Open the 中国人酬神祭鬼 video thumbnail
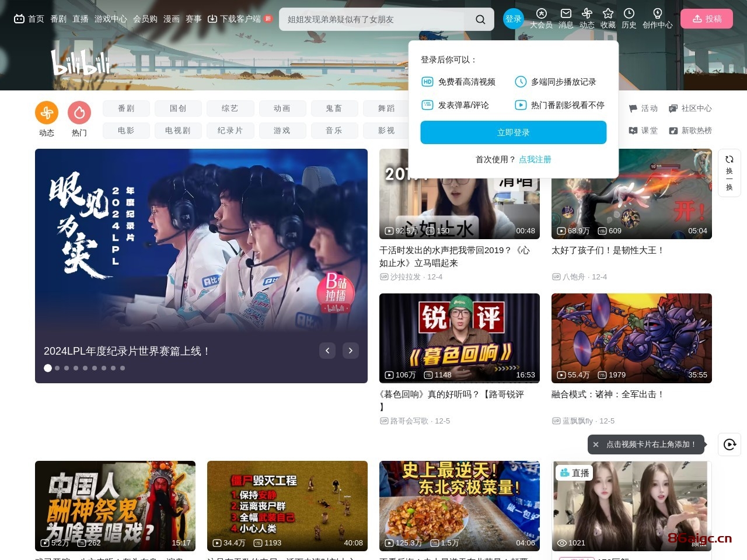 pos(115,506)
